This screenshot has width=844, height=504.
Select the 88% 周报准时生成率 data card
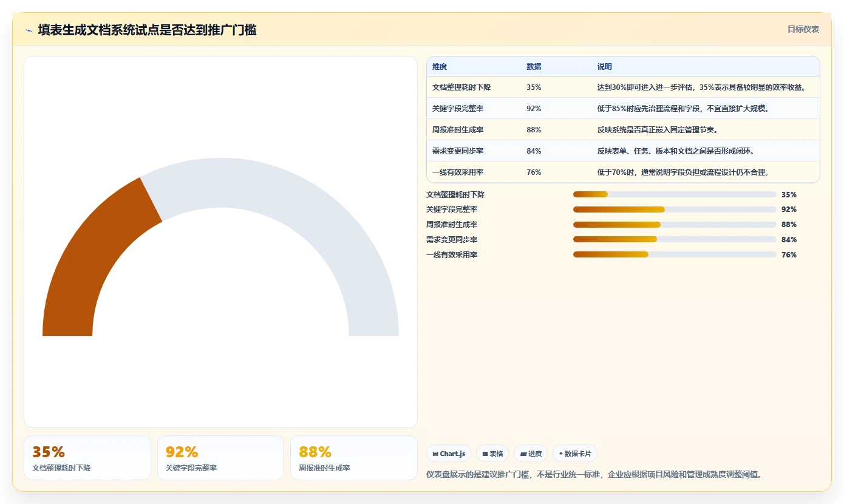(354, 458)
